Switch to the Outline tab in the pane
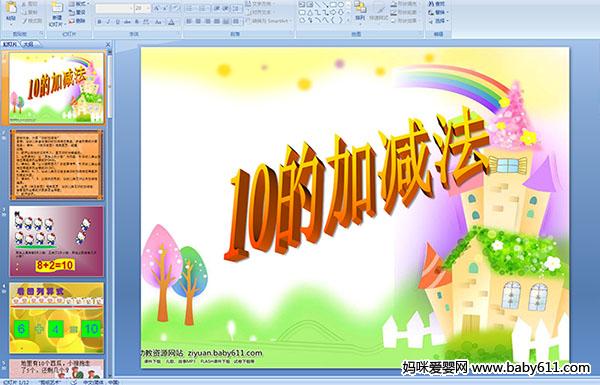The width and height of the screenshot is (600, 385). 29,44
